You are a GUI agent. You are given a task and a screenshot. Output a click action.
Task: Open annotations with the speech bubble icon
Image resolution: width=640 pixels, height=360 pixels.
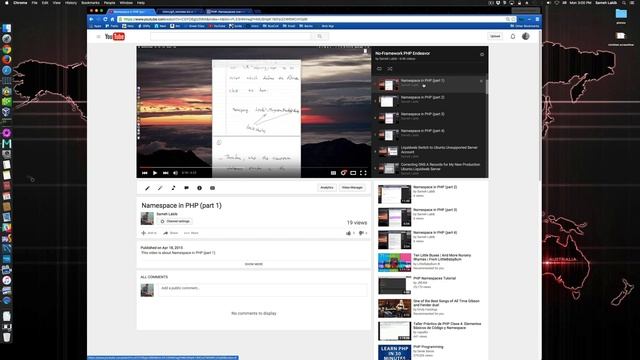click(x=187, y=188)
